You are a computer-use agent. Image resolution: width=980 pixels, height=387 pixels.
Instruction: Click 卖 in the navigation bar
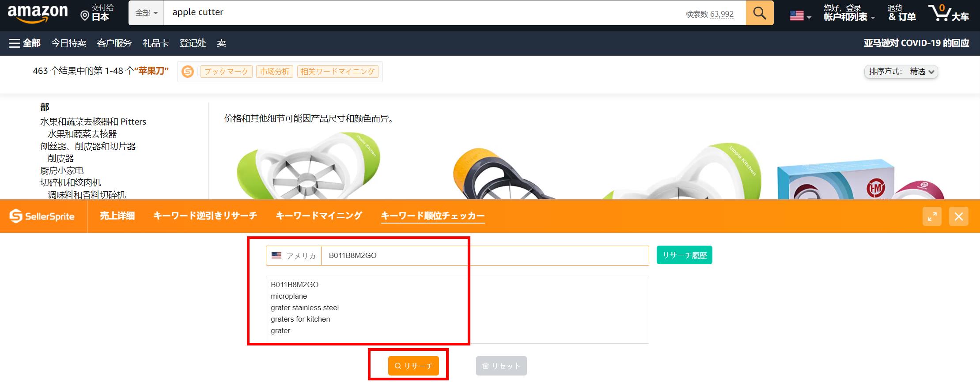tap(221, 43)
